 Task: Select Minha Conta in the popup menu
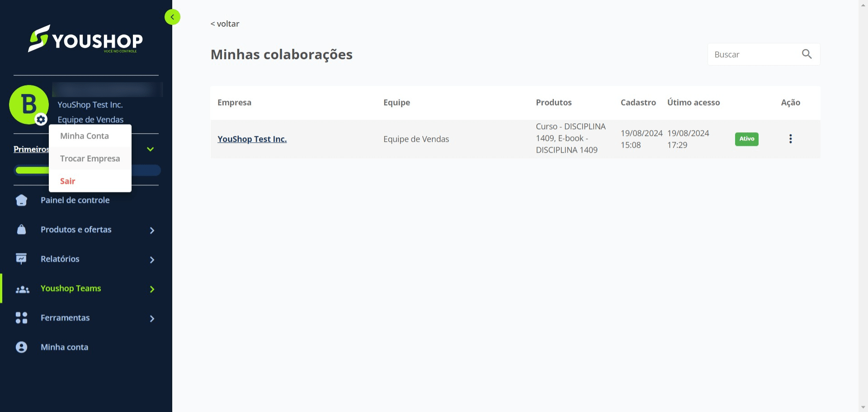tap(90, 136)
